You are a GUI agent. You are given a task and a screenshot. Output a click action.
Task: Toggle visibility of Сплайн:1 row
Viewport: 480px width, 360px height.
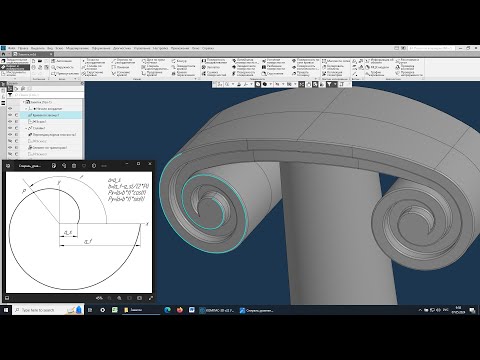coord(10,128)
